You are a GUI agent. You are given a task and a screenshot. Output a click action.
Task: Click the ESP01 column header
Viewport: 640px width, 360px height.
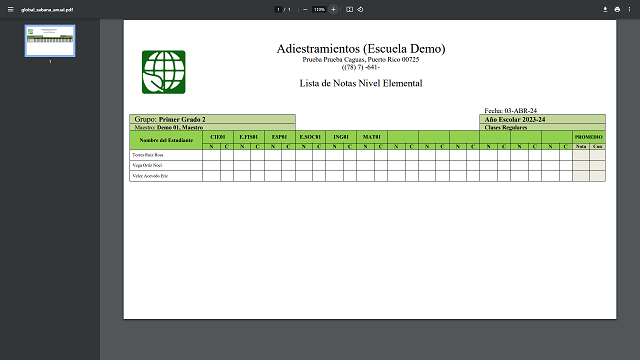[x=280, y=137]
